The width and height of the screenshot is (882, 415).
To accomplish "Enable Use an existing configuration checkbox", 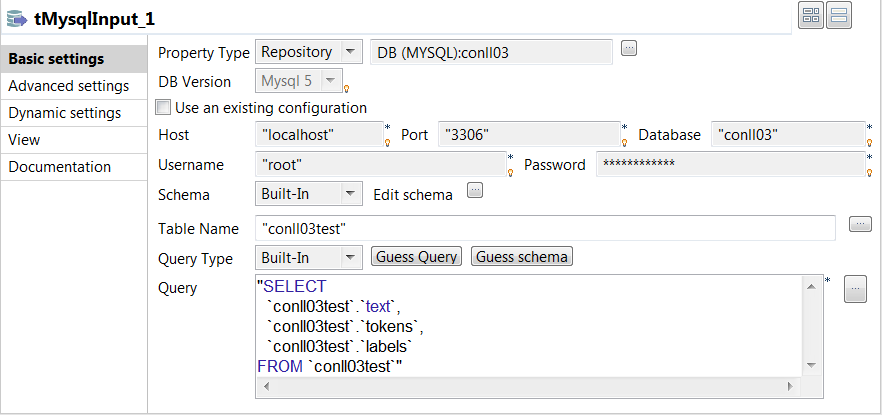I will tap(164, 108).
